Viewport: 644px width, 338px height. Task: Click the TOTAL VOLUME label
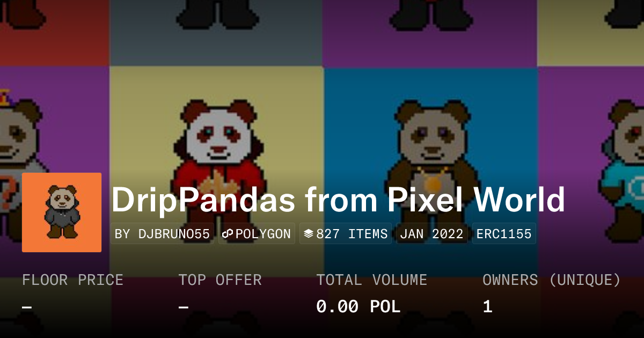click(372, 280)
